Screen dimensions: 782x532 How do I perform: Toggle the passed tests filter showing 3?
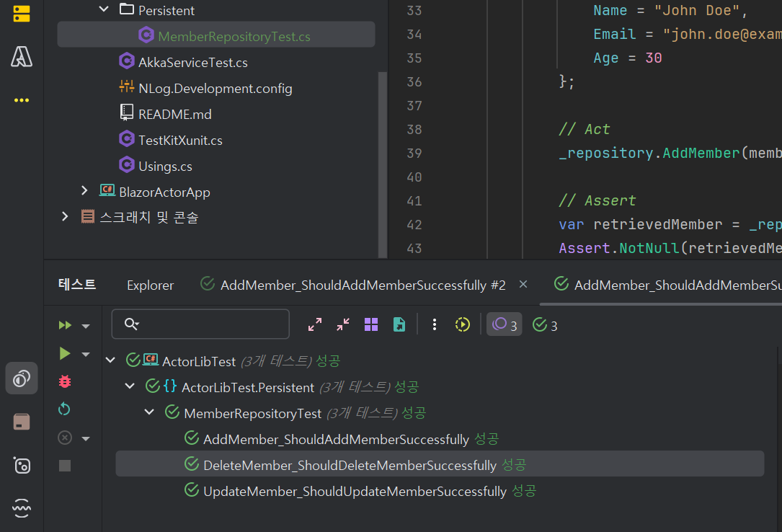[x=545, y=325]
